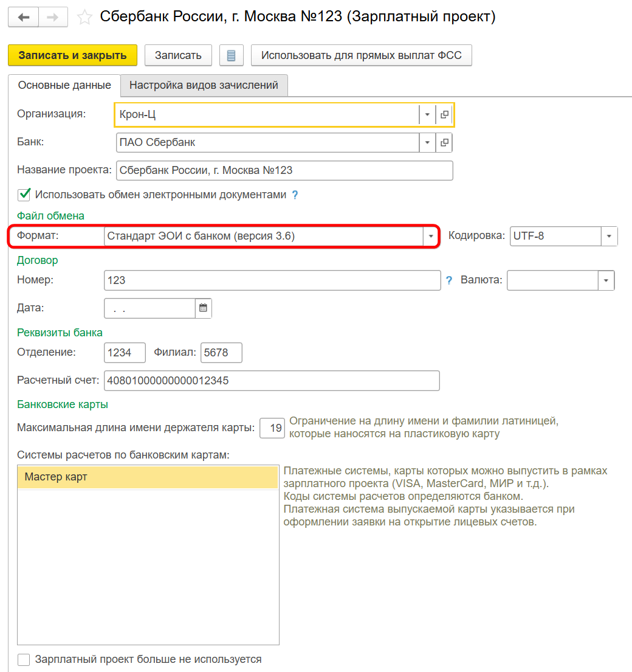Select the Мастер карт row
Screen dimensions: 632x672
pyautogui.click(x=148, y=477)
